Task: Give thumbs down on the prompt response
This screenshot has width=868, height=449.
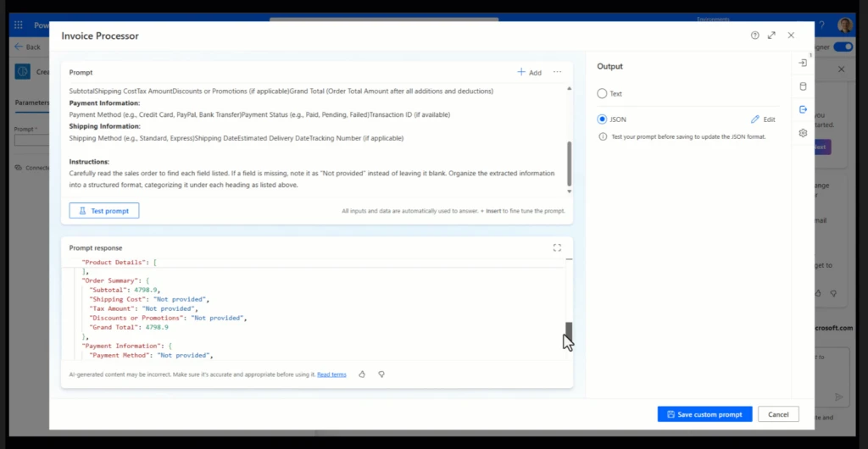Action: point(381,374)
